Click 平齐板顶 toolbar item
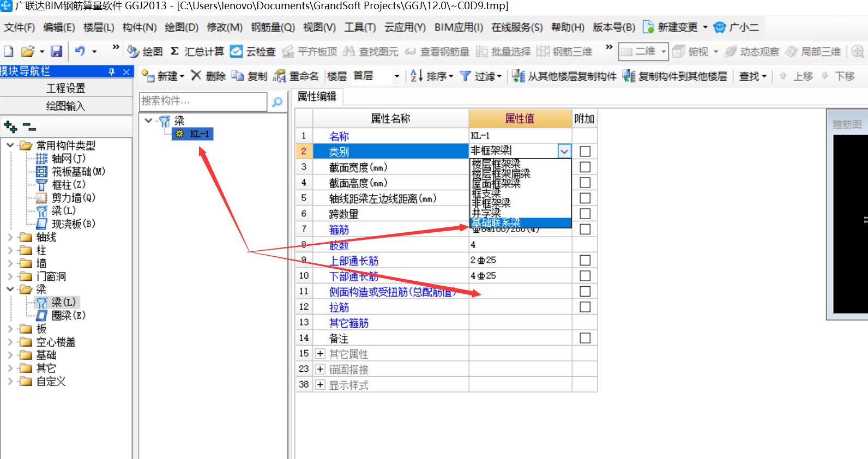The image size is (868, 459). 309,51
